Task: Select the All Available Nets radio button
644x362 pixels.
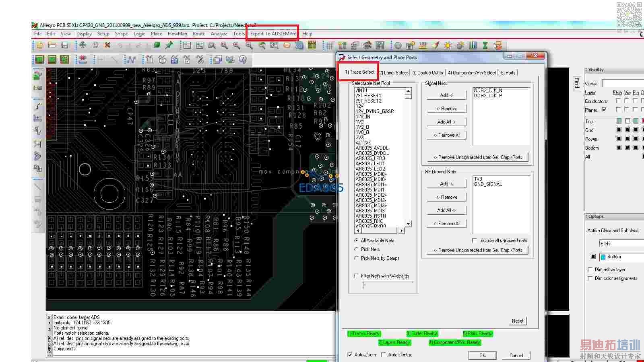Action: pos(356,241)
